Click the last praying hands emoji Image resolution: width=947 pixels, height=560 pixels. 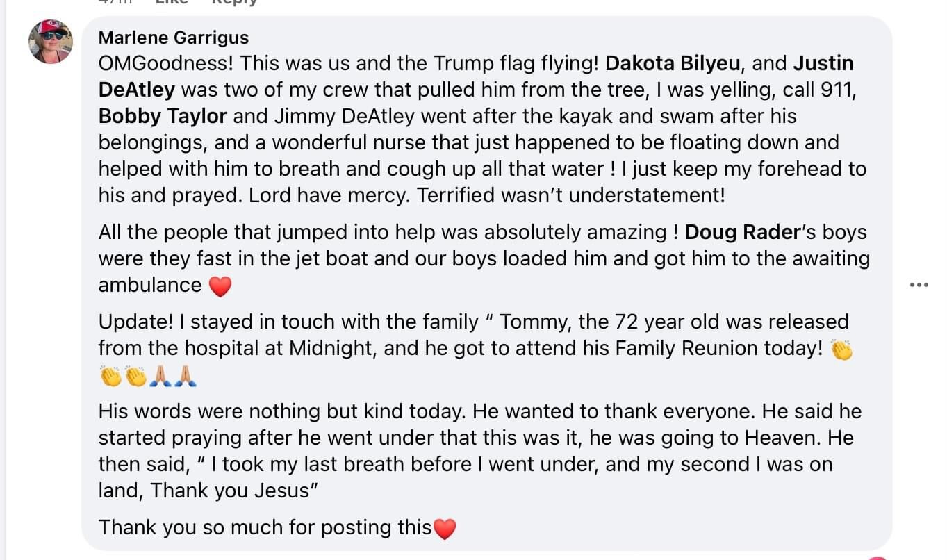coord(186,376)
